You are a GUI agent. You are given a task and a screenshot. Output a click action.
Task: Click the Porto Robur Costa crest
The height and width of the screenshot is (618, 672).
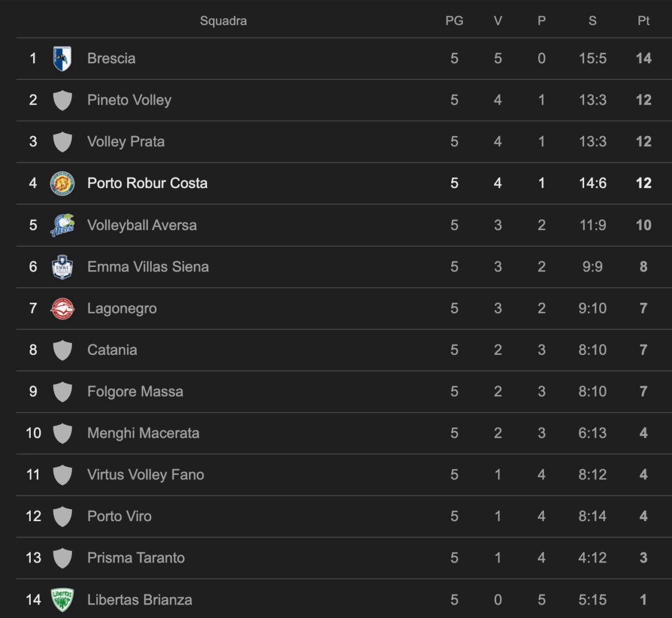tap(62, 183)
